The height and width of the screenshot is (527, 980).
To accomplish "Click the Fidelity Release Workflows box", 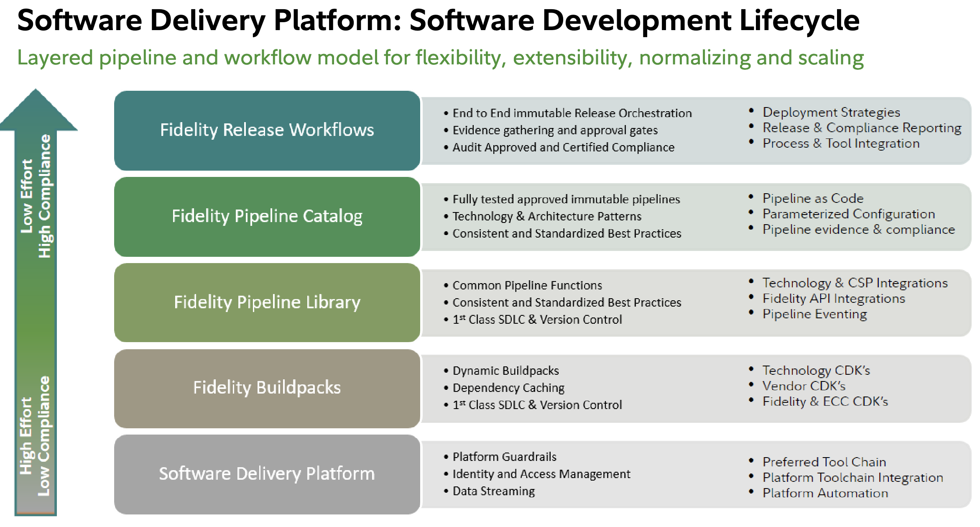I will click(267, 130).
